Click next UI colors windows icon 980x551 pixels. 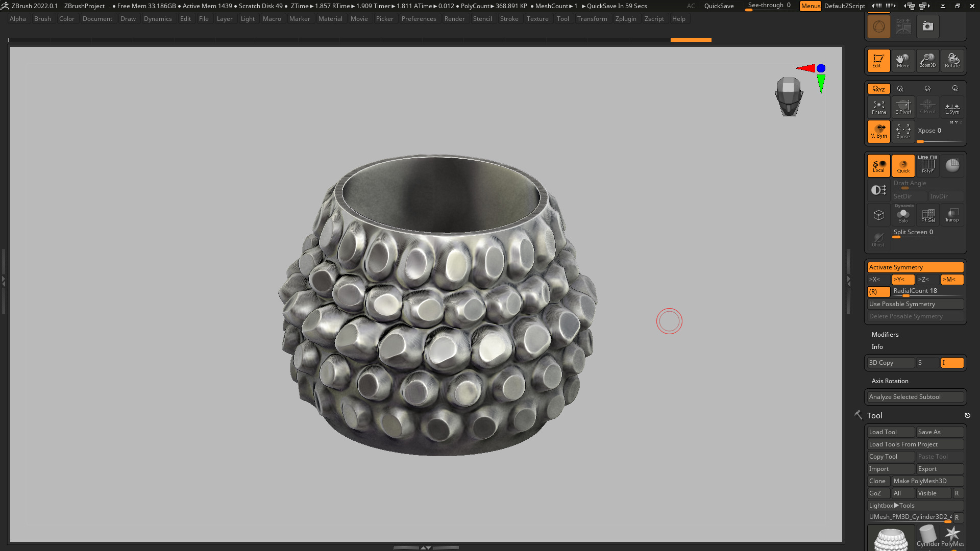(924, 6)
